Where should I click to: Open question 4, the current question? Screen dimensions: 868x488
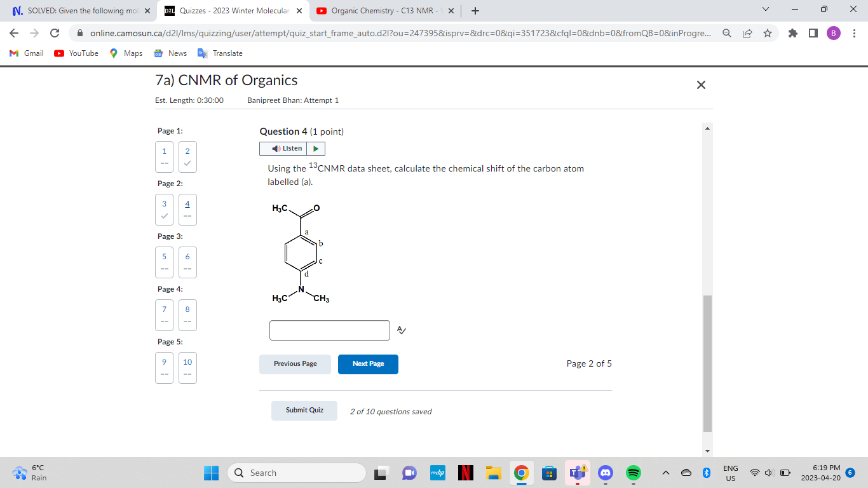point(187,210)
